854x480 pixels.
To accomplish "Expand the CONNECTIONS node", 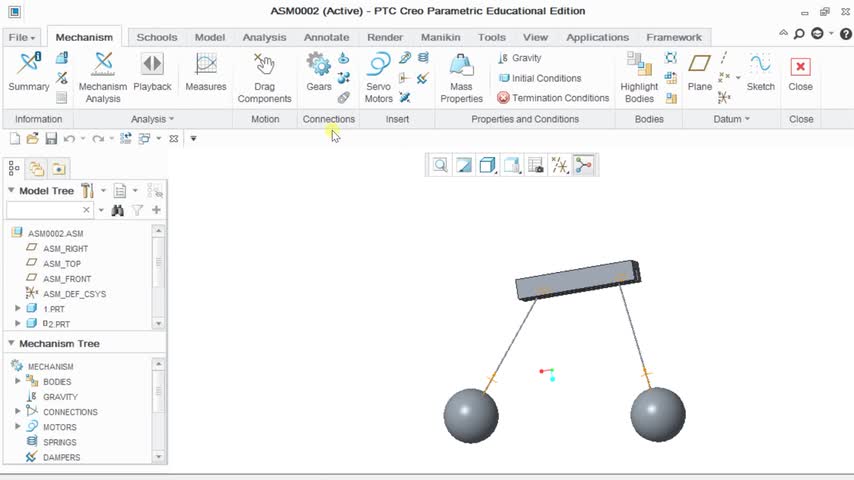I will pos(17,411).
